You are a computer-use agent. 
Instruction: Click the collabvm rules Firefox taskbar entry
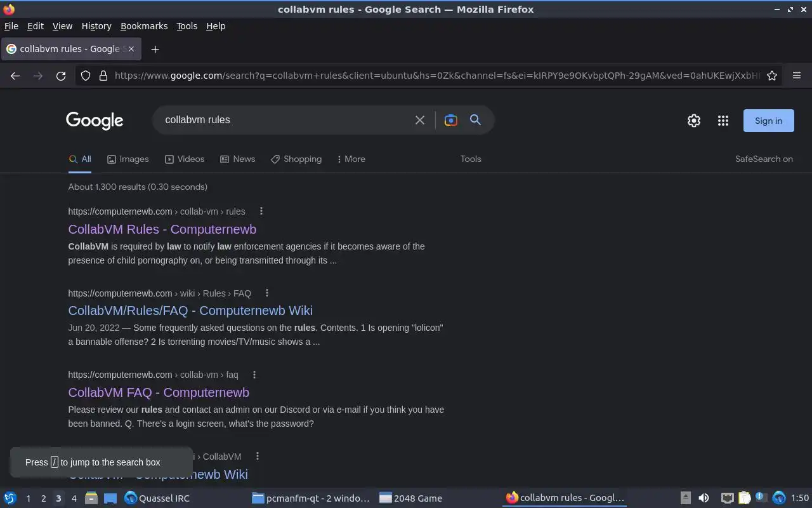(565, 498)
